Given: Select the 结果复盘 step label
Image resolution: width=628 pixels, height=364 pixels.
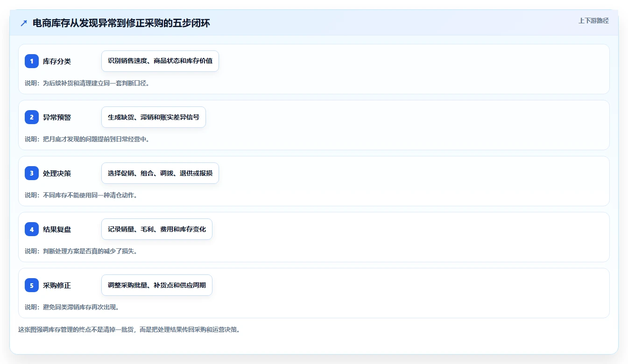Looking at the screenshot, I should tap(57, 229).
